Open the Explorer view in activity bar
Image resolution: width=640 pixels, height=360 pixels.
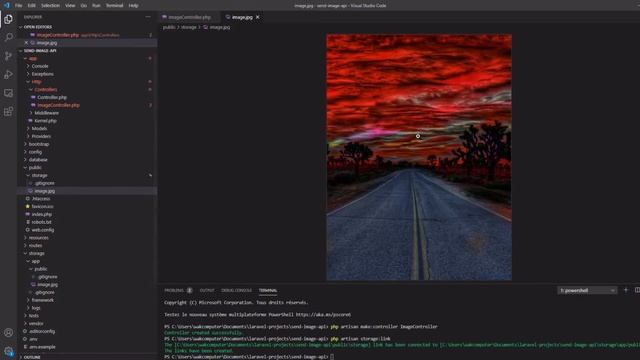[8, 19]
